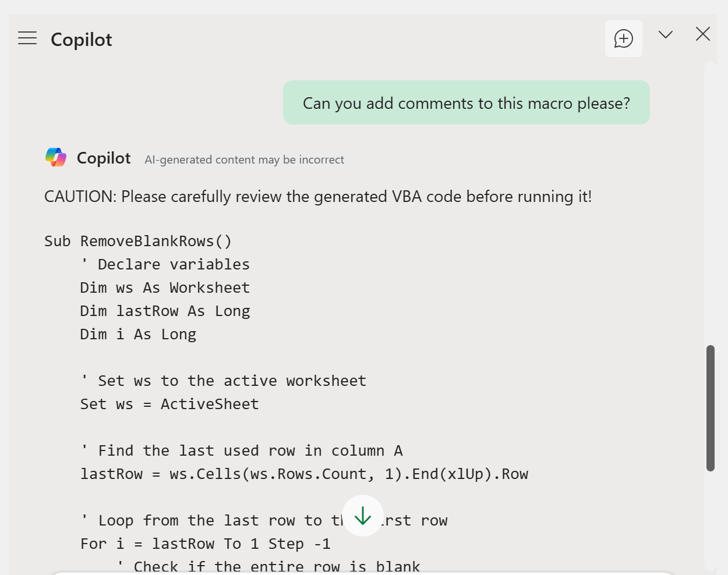The height and width of the screenshot is (575, 728).
Task: Click the 'Dim lastRow As Long' line
Action: point(165,311)
